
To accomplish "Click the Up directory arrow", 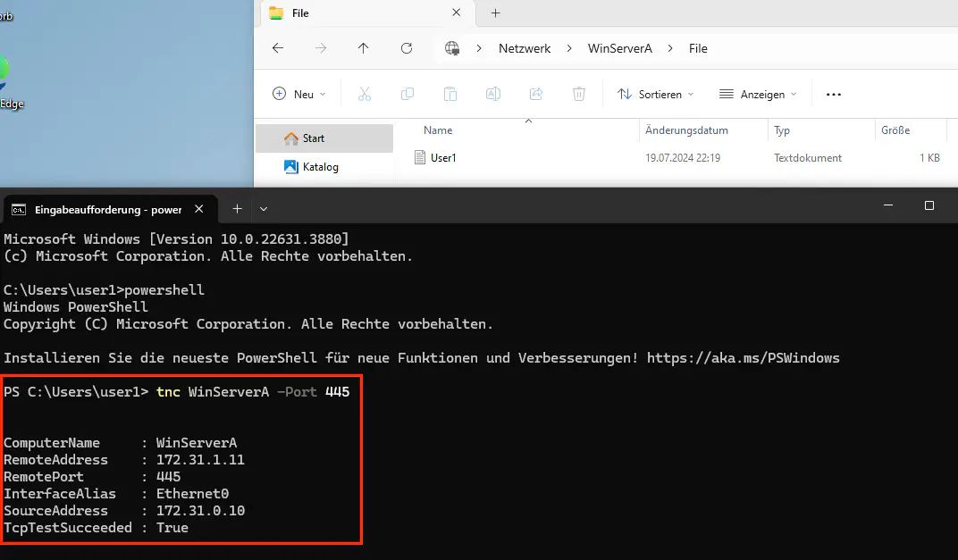I will tap(363, 48).
